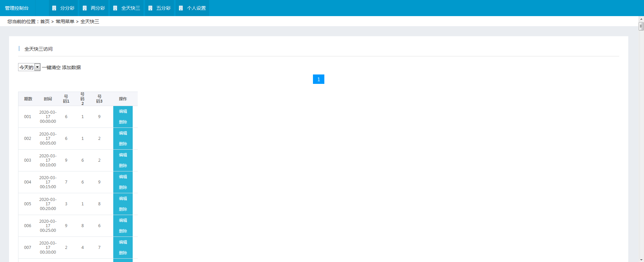Image resolution: width=644 pixels, height=262 pixels.
Task: Open the 今天的 date filter dropdown
Action: (x=29, y=67)
